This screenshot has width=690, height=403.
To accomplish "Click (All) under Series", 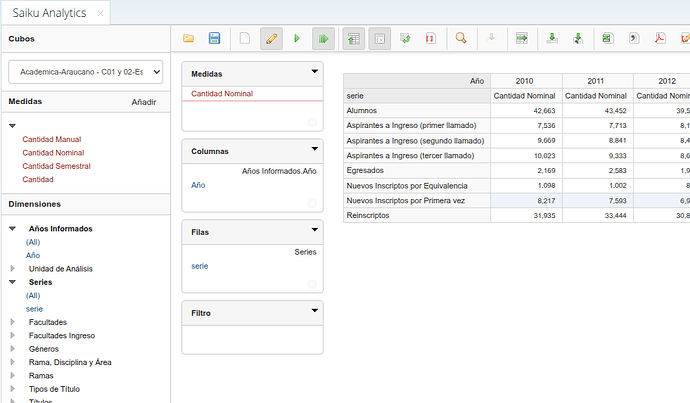I will tap(33, 296).
